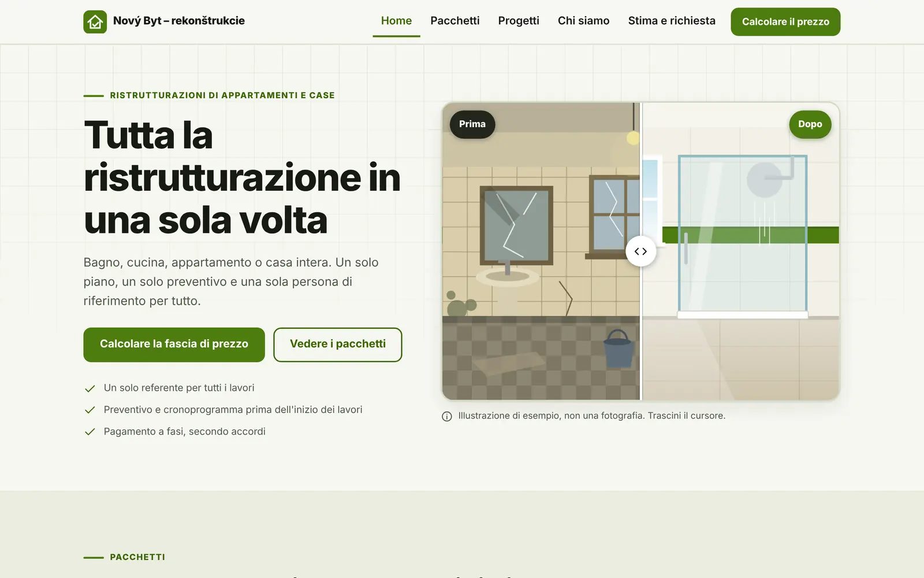924x578 pixels.
Task: Go to Pacchetti in the navigation
Action: coord(455,21)
